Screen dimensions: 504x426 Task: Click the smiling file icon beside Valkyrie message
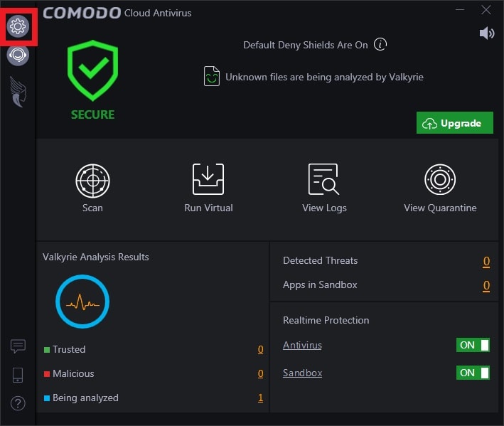[x=212, y=76]
